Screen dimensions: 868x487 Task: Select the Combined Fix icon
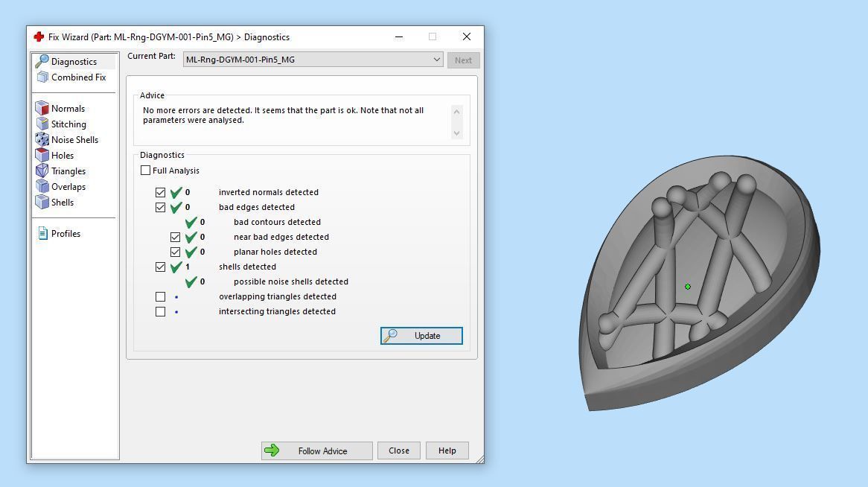point(42,77)
